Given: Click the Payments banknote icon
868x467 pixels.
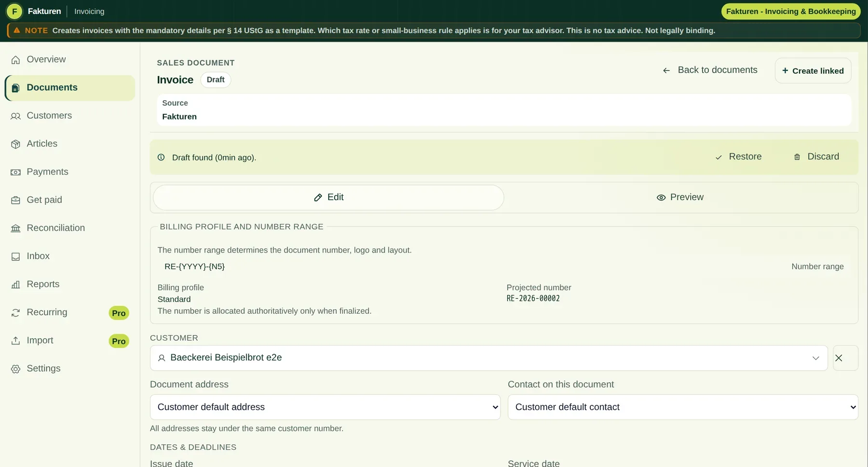Looking at the screenshot, I should [x=15, y=172].
